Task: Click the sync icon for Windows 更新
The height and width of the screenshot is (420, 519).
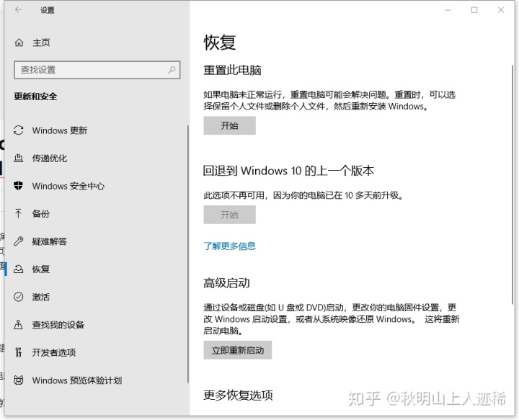Action: coord(19,130)
